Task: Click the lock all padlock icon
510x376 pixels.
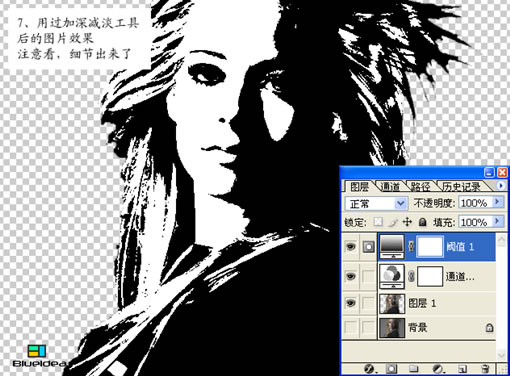Action: tap(422, 222)
